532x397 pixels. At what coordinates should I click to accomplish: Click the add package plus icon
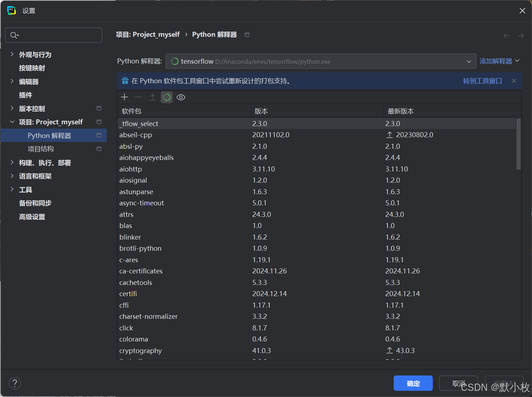125,97
